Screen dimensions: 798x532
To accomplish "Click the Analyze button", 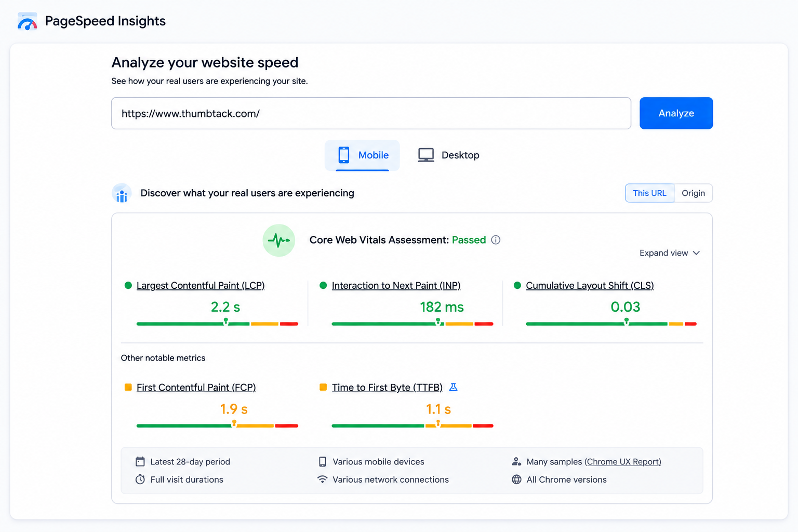I will point(676,113).
